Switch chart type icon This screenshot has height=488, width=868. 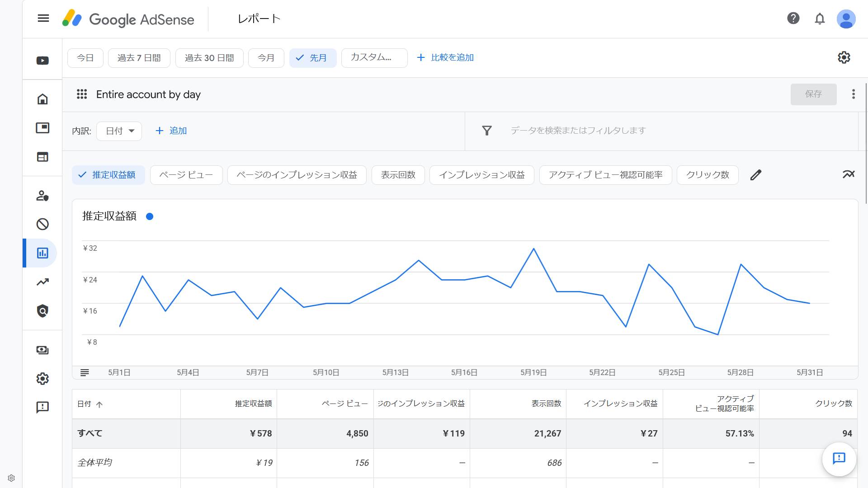pos(849,174)
